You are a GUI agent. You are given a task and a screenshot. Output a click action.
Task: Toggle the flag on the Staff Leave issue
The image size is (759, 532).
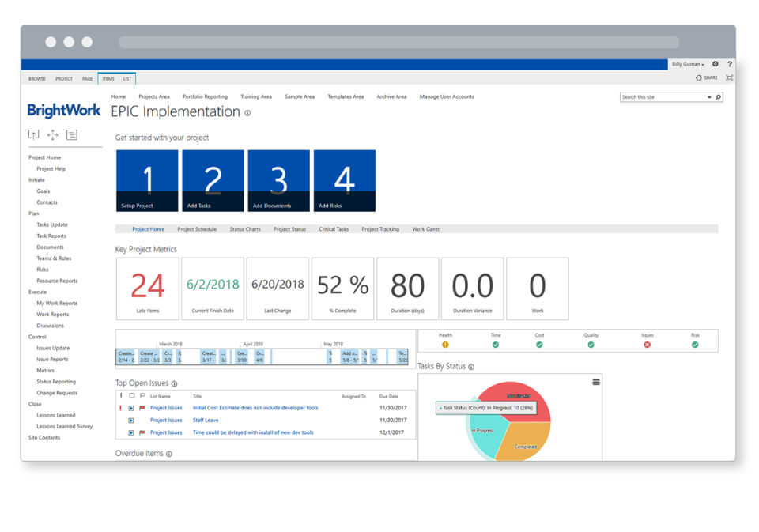[x=141, y=421]
